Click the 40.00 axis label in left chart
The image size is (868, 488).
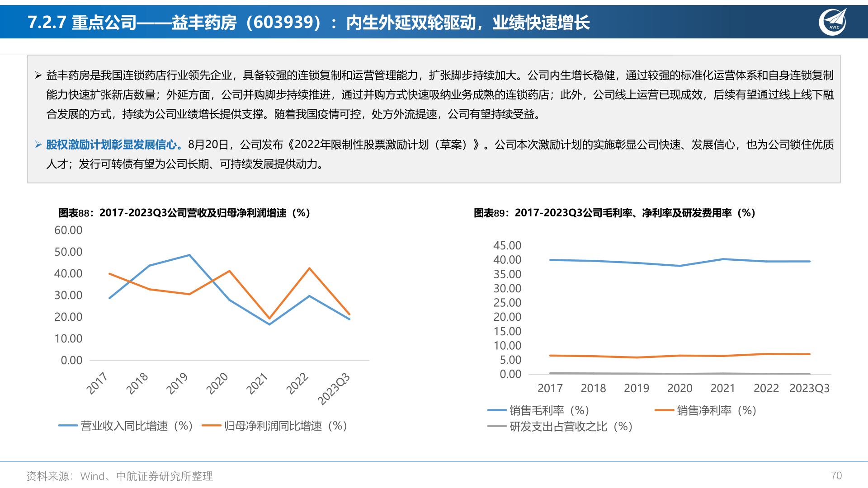click(68, 273)
